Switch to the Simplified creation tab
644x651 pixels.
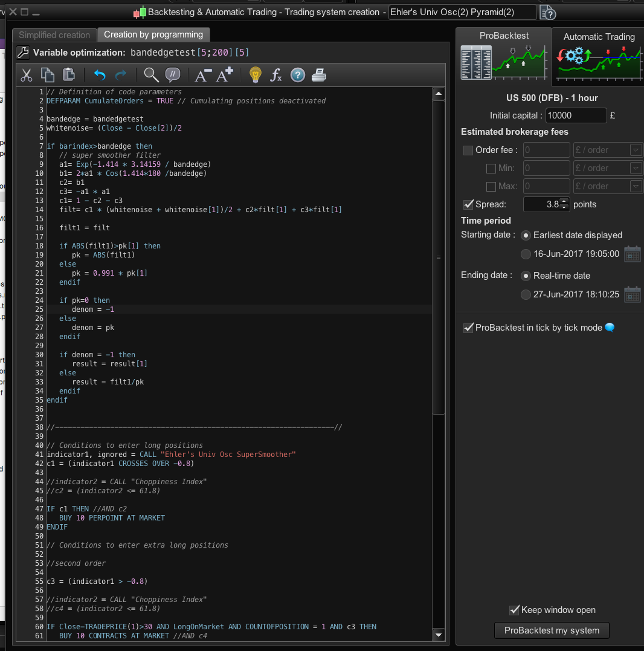pos(54,35)
